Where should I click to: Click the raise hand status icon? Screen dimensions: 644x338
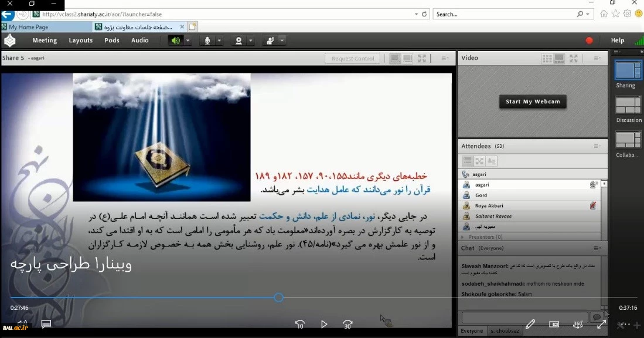tap(270, 40)
